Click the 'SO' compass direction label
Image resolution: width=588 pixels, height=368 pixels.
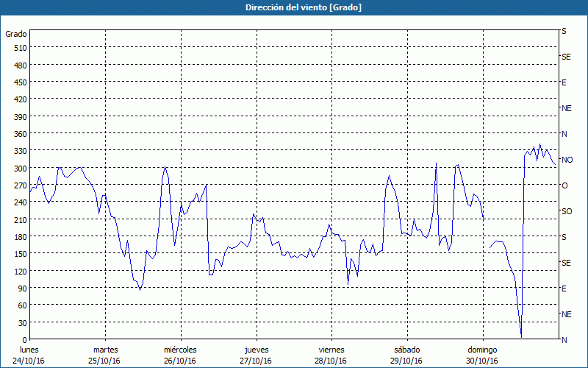[567, 211]
